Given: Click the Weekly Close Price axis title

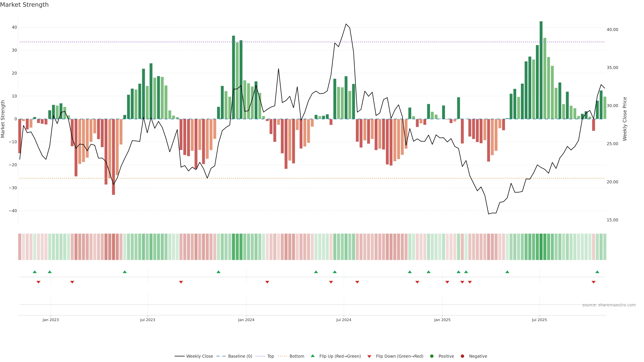Looking at the screenshot, I should 625,119.
